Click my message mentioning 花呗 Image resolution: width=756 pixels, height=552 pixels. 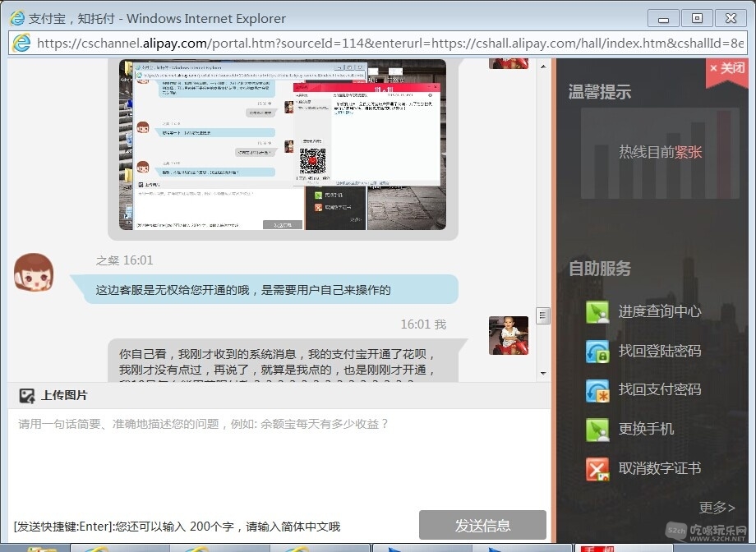pos(288,361)
